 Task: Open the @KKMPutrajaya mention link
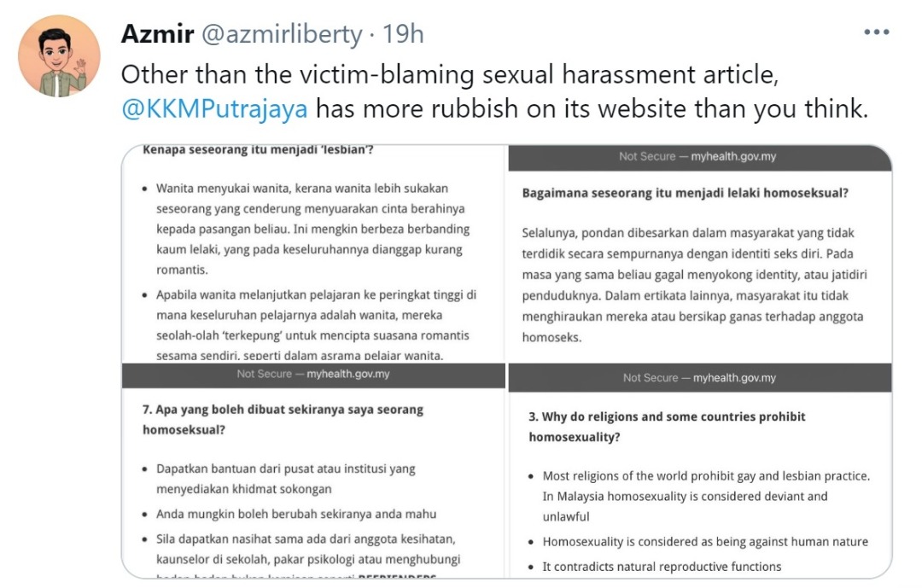(x=214, y=108)
